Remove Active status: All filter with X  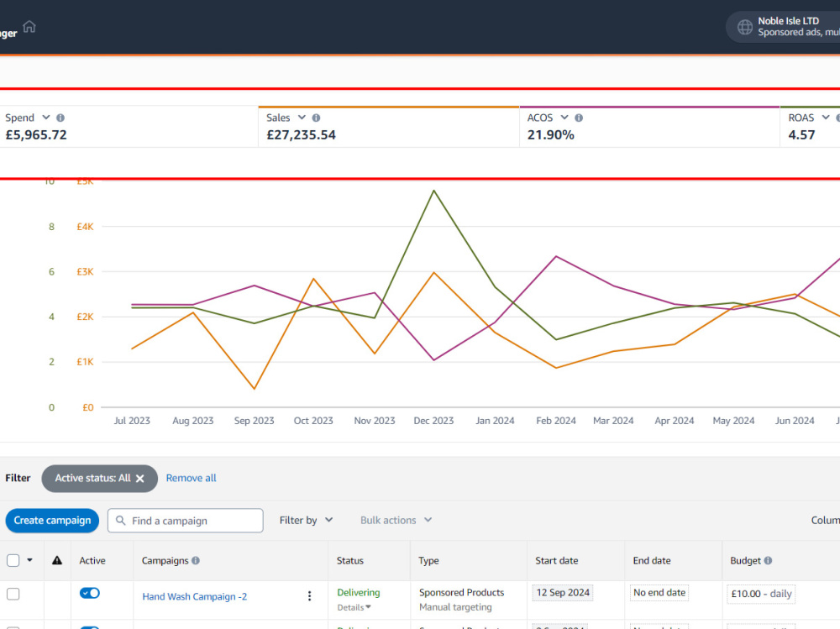pyautogui.click(x=139, y=479)
